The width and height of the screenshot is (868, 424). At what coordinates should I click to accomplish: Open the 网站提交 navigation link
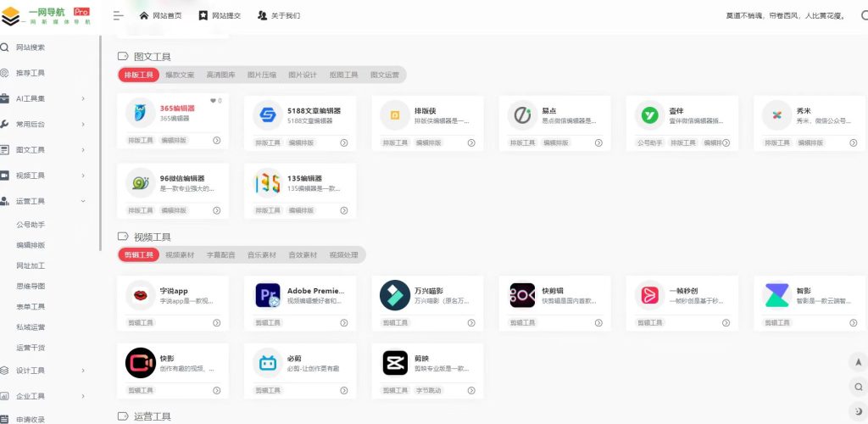(219, 15)
